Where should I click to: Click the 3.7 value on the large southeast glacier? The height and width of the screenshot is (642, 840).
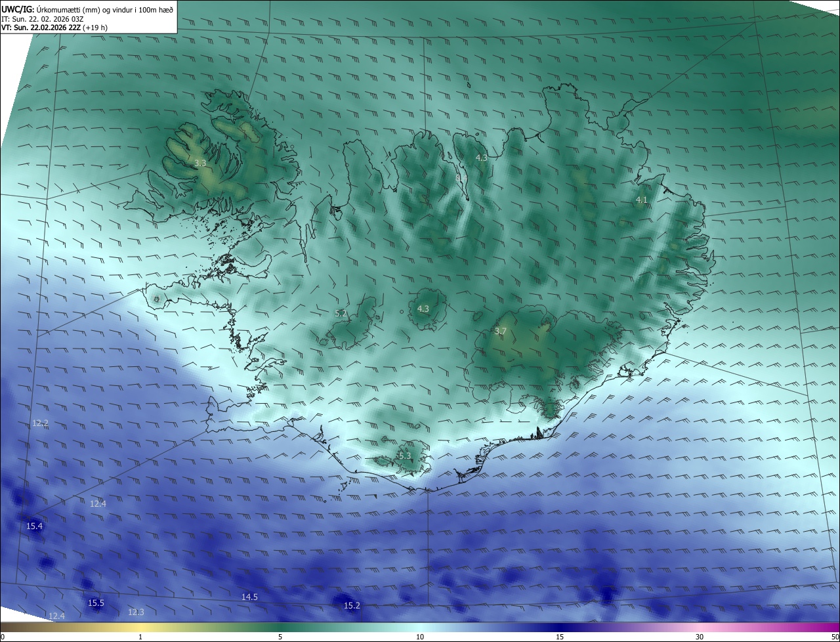(500, 332)
